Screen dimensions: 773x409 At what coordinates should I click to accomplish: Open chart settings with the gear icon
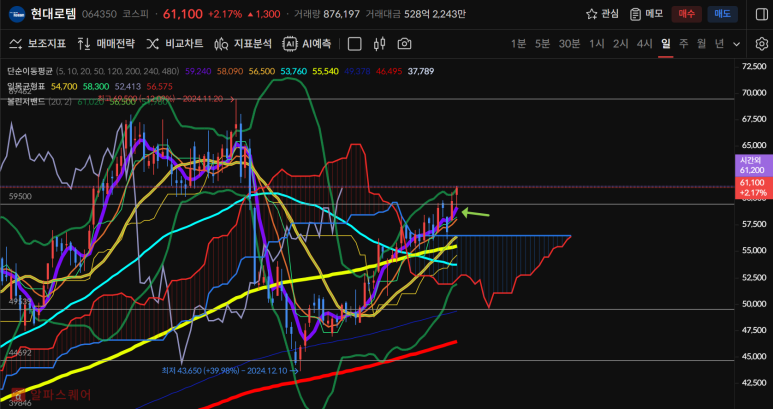coord(762,44)
